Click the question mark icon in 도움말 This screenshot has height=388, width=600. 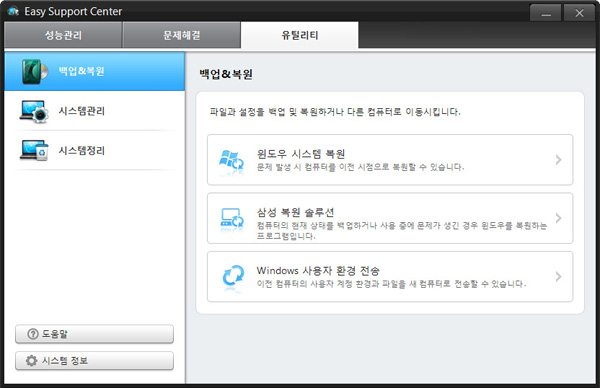click(x=33, y=334)
